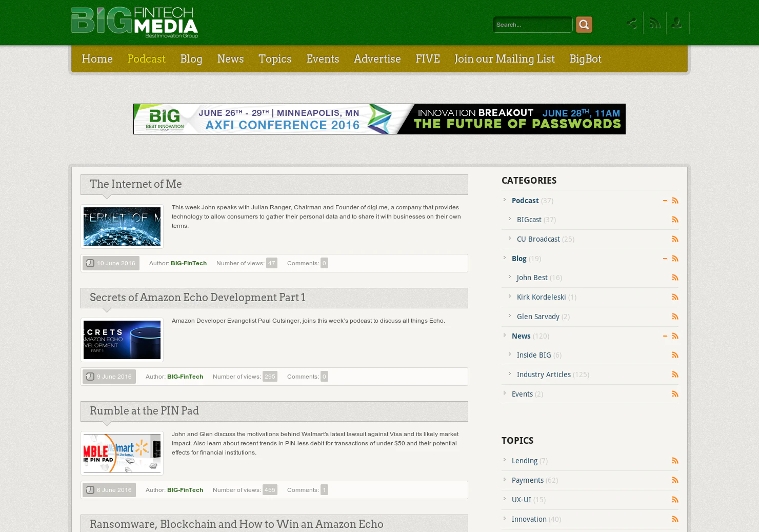Select Podcast category in sidebar

click(x=525, y=201)
